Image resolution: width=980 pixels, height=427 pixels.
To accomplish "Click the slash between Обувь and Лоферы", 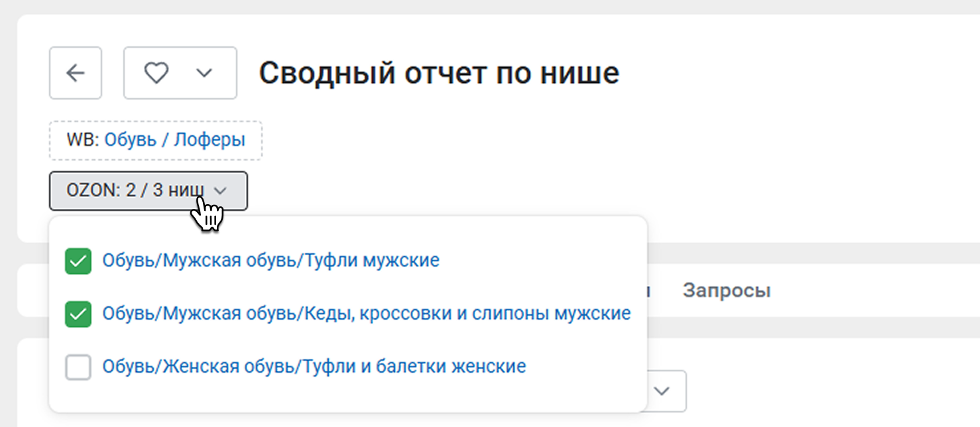I will click(x=166, y=141).
